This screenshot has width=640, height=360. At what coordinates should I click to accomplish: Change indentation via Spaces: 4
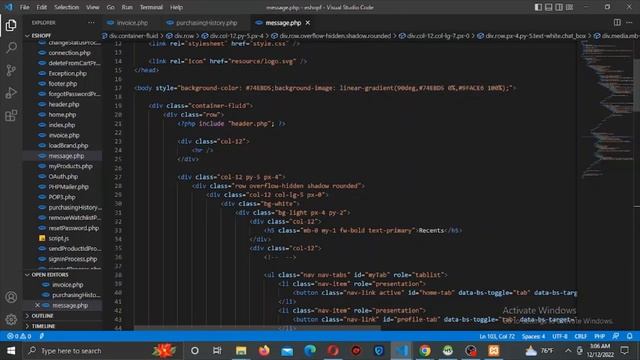[533, 336]
